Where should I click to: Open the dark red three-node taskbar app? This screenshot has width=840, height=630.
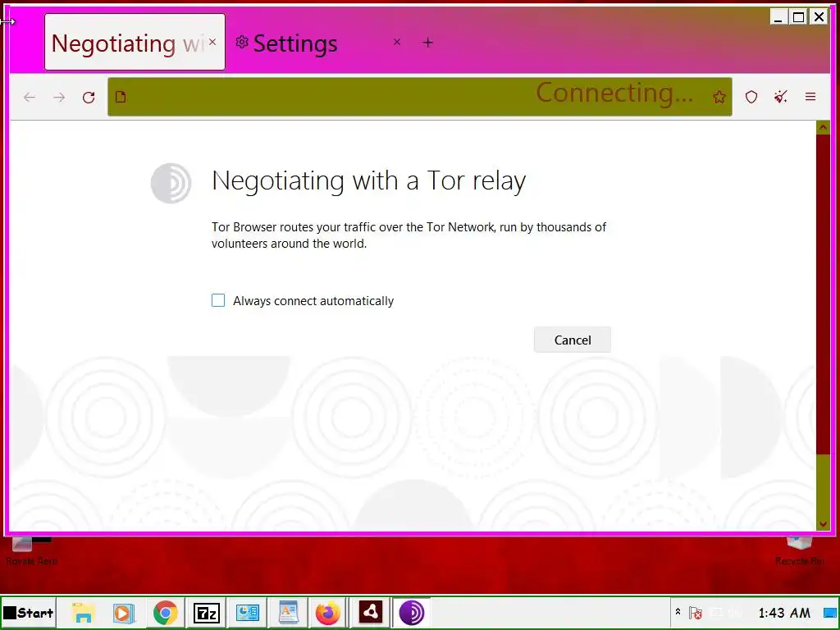(x=370, y=613)
